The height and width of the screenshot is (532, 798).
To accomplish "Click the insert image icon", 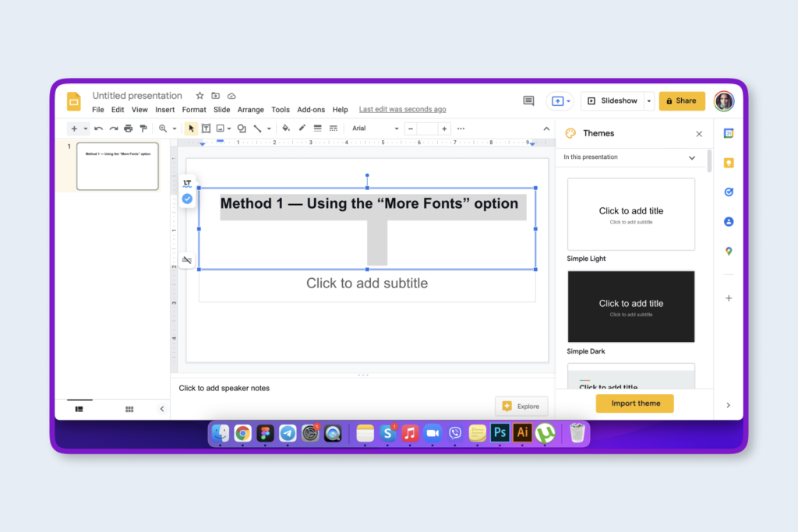I will coord(221,129).
